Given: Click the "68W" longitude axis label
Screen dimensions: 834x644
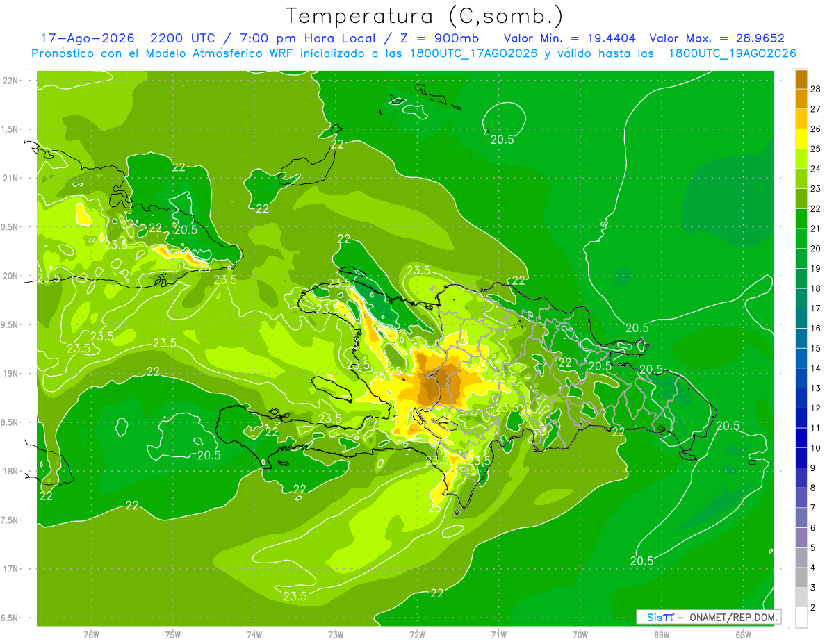Looking at the screenshot, I should point(743,635).
